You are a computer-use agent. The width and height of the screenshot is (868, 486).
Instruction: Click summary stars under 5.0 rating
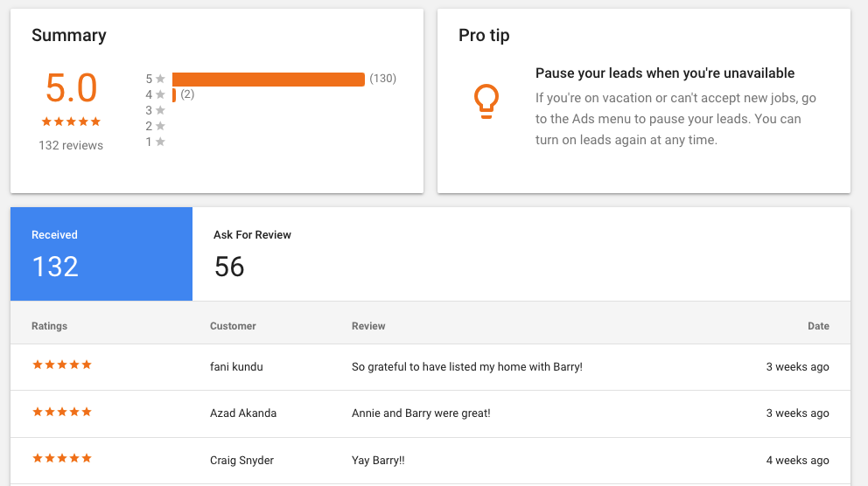point(71,121)
